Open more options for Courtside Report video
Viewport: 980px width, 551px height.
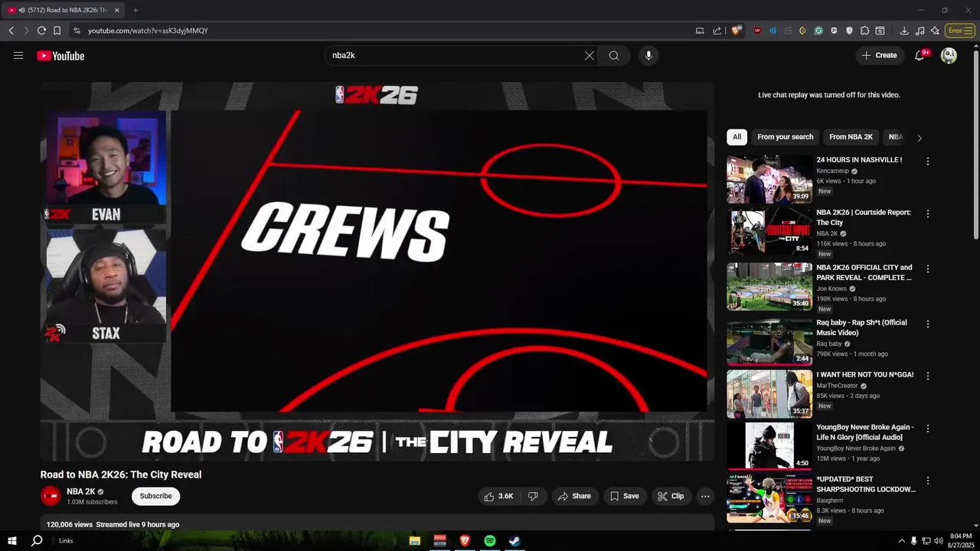point(928,214)
